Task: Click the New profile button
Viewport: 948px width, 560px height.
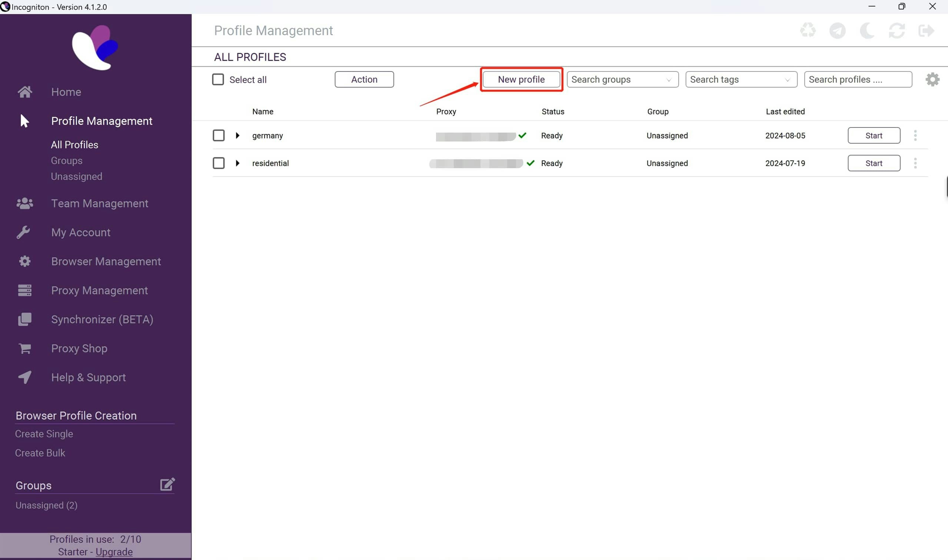Action: tap(521, 80)
